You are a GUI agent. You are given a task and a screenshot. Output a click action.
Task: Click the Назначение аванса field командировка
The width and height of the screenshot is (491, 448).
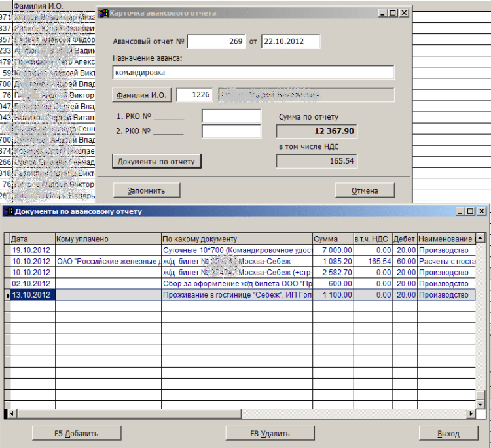tap(253, 73)
